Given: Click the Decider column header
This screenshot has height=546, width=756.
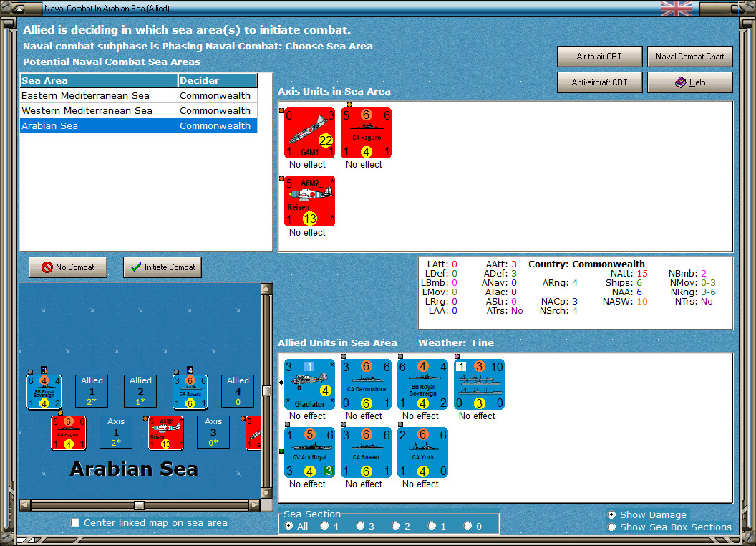Looking at the screenshot, I should click(x=218, y=81).
